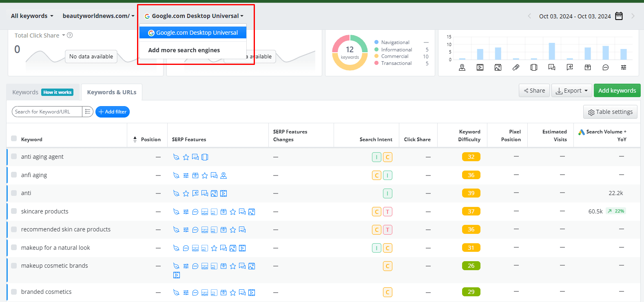The width and height of the screenshot is (644, 302).
Task: Click the images feature icon under the bar chart
Action: (x=498, y=67)
